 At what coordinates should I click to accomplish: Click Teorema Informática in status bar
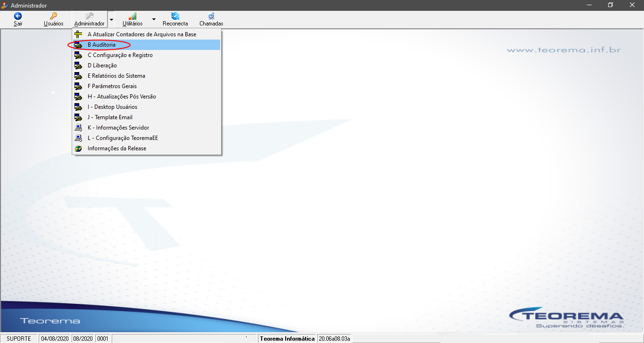pyautogui.click(x=287, y=339)
